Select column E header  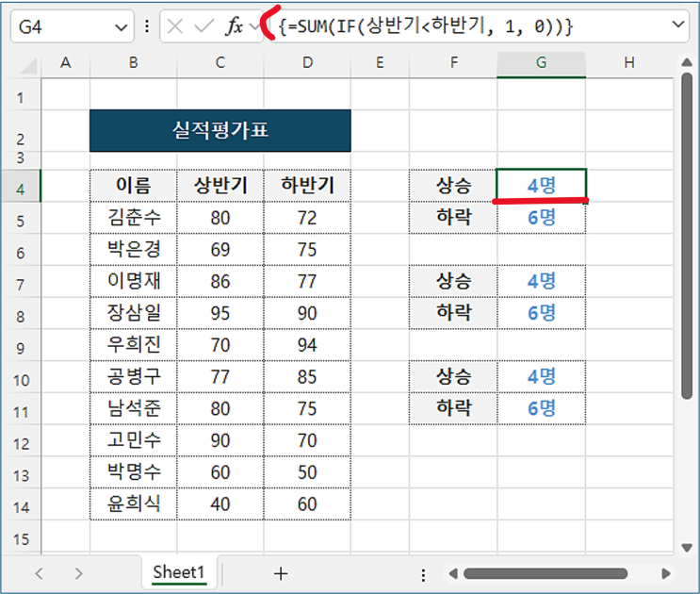[380, 63]
